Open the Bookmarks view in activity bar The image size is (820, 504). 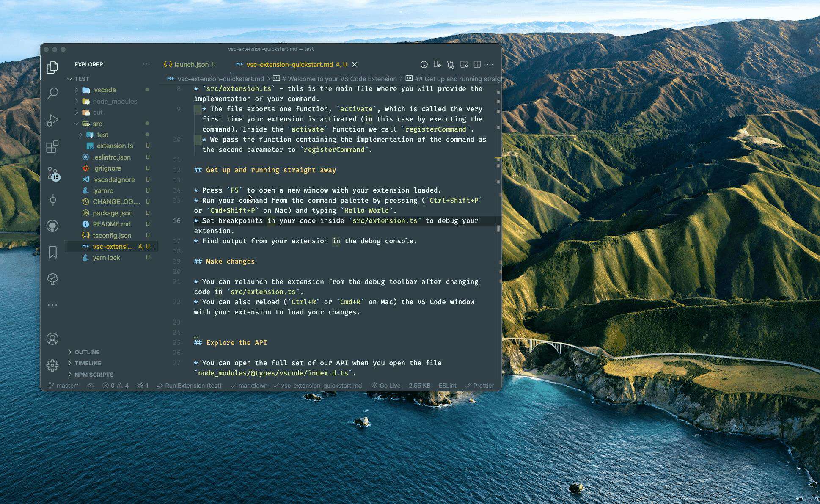(52, 253)
